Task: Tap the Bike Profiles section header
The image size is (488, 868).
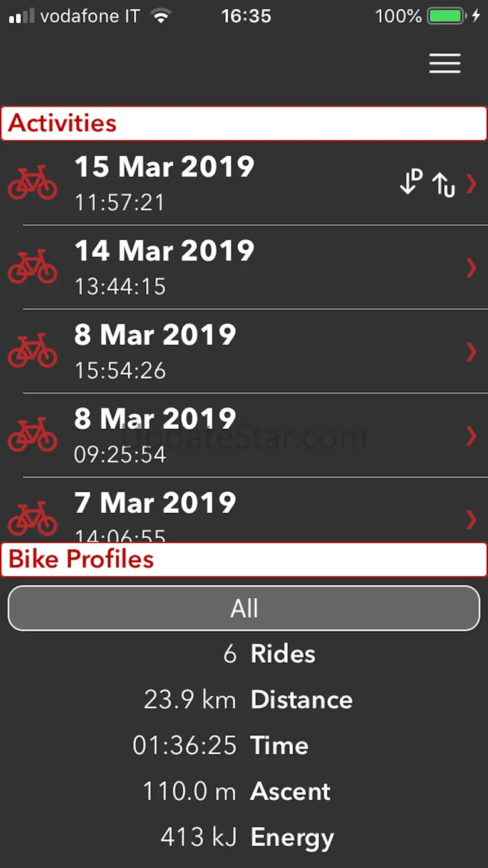Action: (244, 559)
